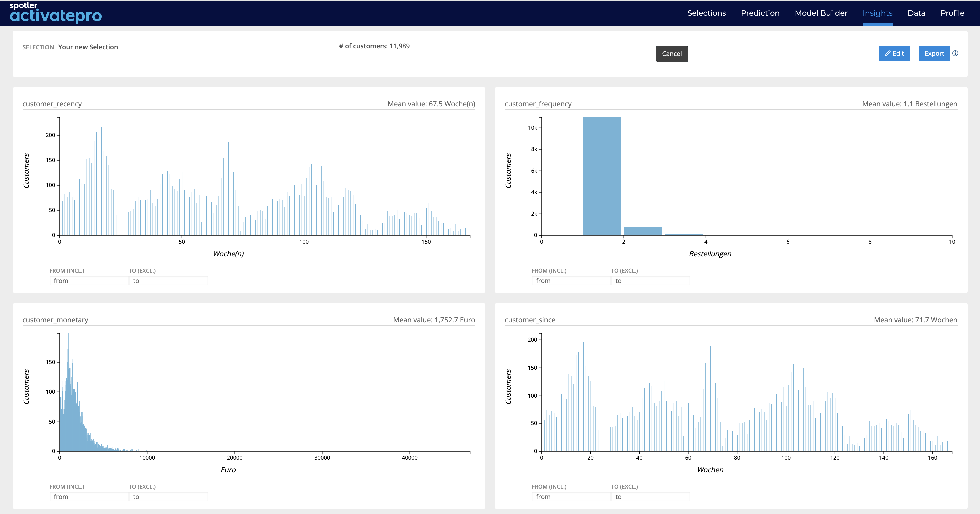This screenshot has height=514, width=980.
Task: Focus the customer_recency from field
Action: [89, 280]
